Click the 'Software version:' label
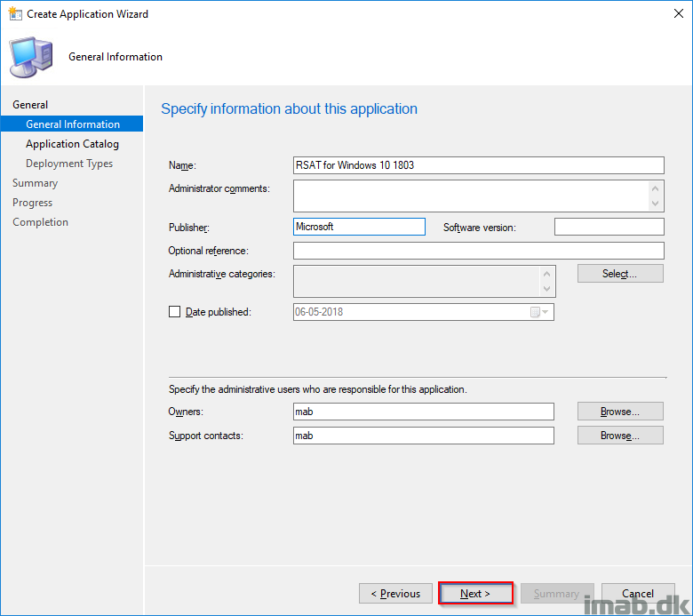 click(x=480, y=228)
